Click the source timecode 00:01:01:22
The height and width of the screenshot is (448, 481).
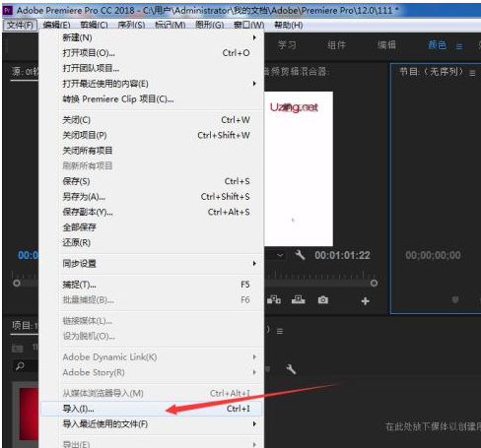(342, 255)
